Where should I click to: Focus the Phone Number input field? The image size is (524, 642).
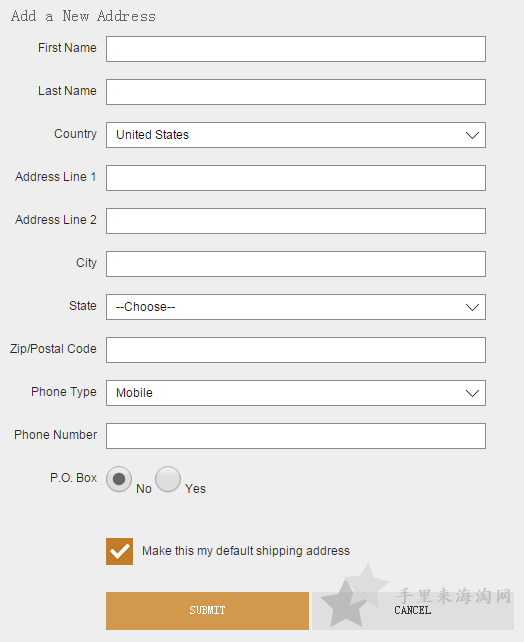point(296,436)
